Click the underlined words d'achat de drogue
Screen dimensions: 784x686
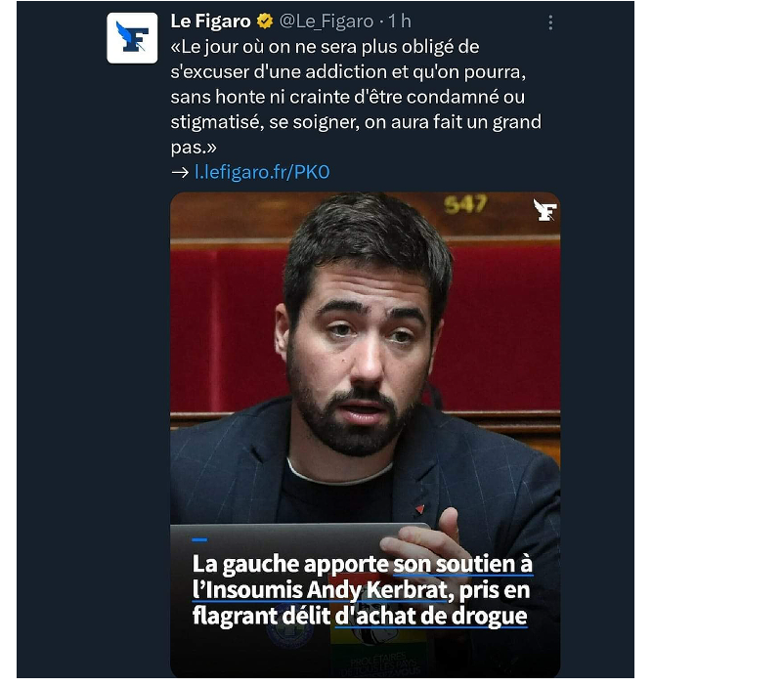(430, 616)
